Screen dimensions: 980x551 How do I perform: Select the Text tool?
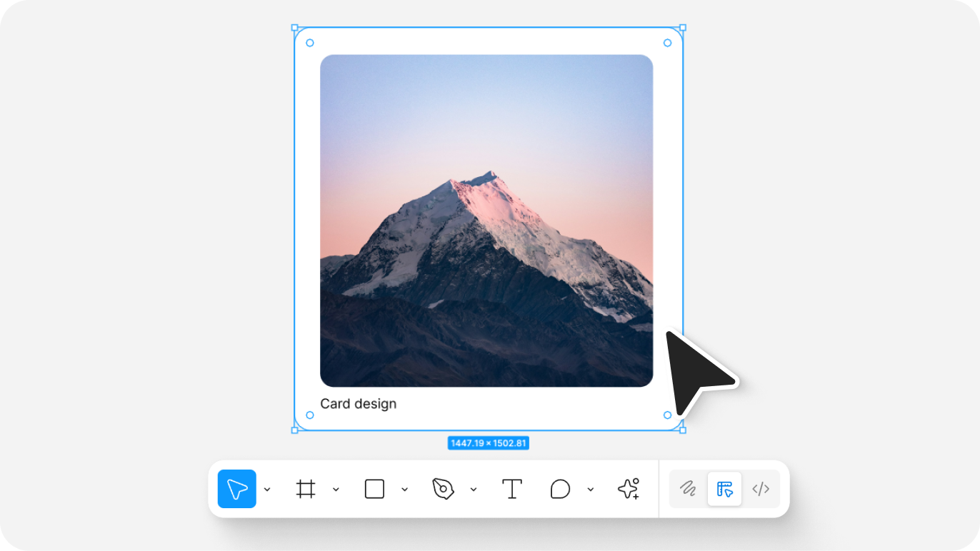pos(511,489)
